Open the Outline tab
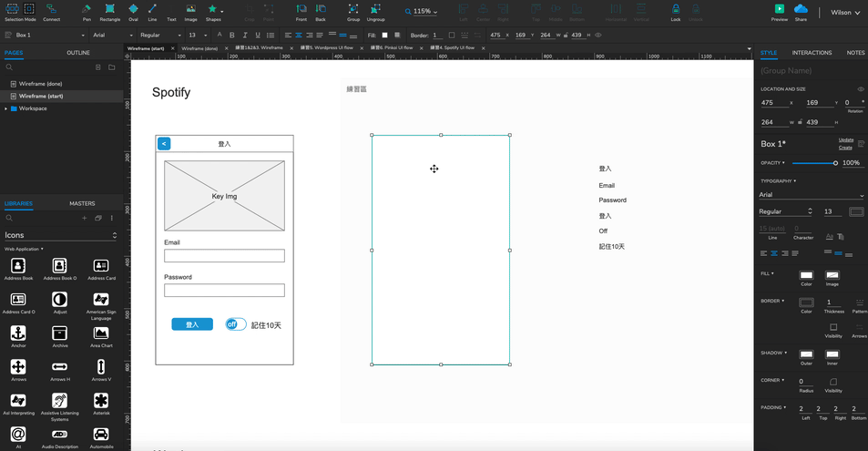 point(78,53)
